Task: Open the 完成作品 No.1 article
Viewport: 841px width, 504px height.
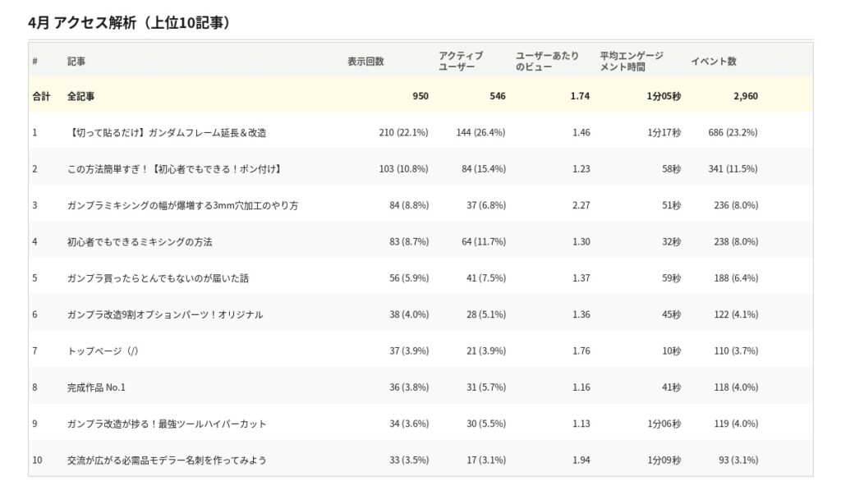Action: pos(96,387)
